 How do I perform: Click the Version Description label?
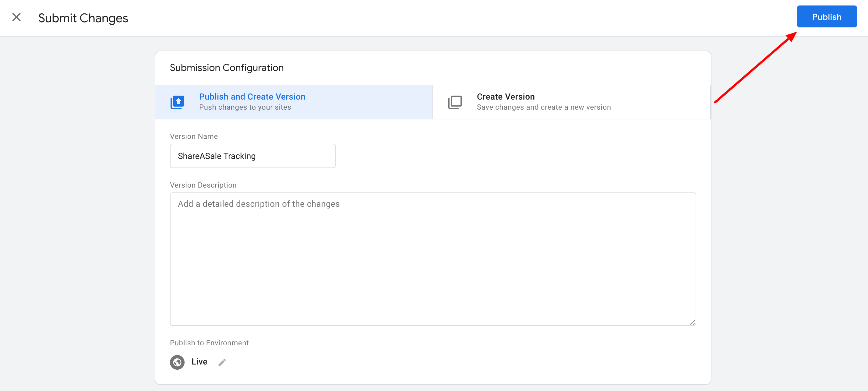click(x=203, y=185)
